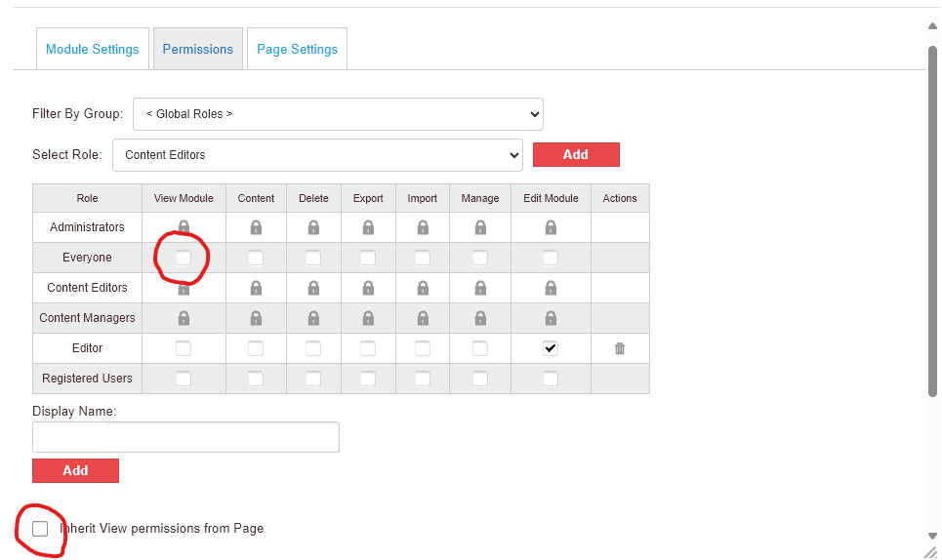
Task: Check Inherit View permissions from Page
Action: point(40,529)
